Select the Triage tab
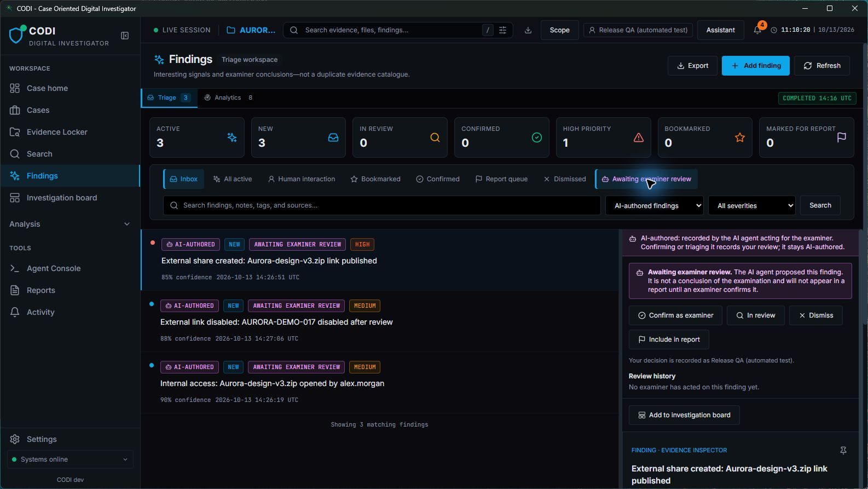Image resolution: width=868 pixels, height=489 pixels. pos(169,97)
